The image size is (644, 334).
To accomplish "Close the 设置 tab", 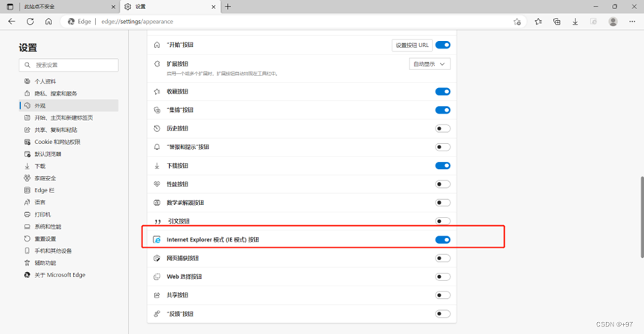I will [x=214, y=7].
